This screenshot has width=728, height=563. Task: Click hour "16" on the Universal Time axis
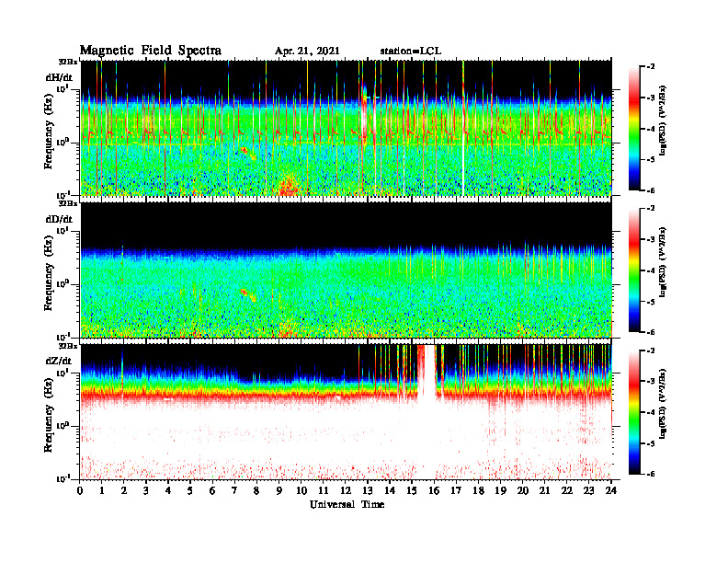(434, 491)
